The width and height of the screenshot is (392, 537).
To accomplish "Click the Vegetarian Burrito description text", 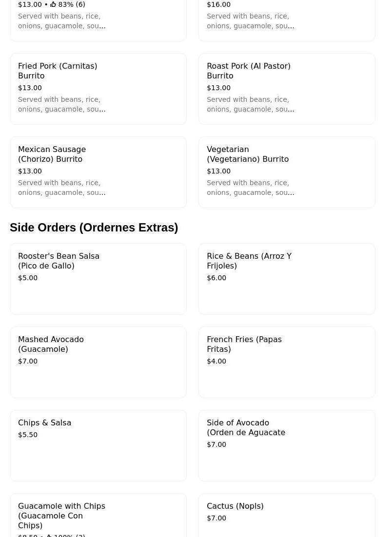I will (250, 188).
